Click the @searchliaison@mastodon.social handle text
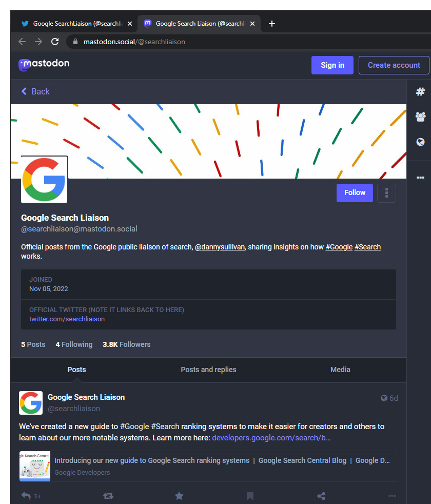Image resolution: width=431 pixels, height=504 pixels. (79, 229)
